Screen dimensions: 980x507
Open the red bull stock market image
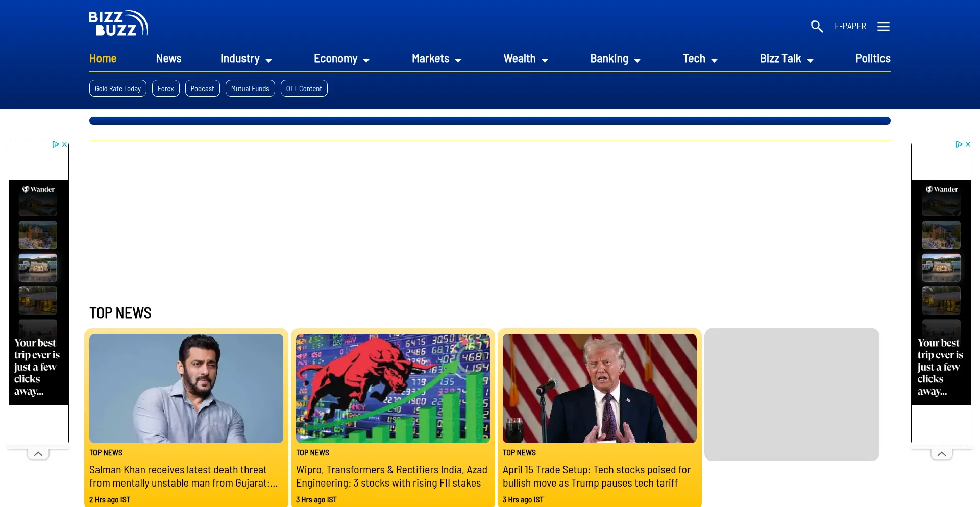pos(393,389)
